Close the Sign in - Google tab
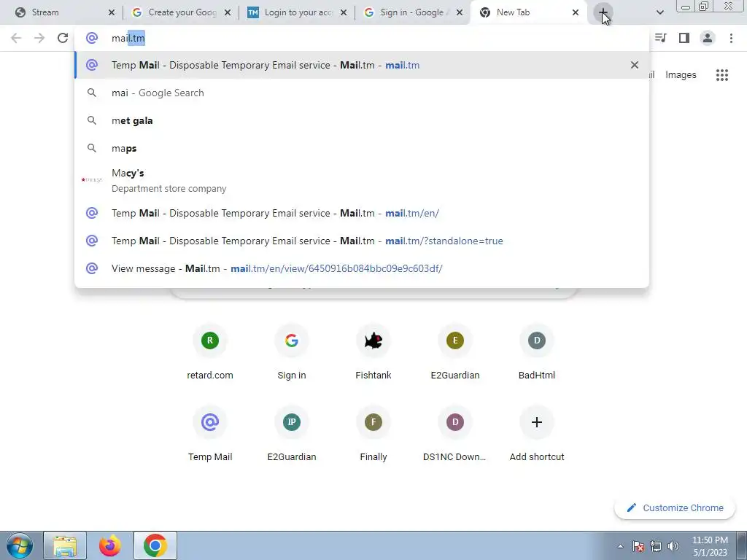The width and height of the screenshot is (747, 560). (460, 13)
